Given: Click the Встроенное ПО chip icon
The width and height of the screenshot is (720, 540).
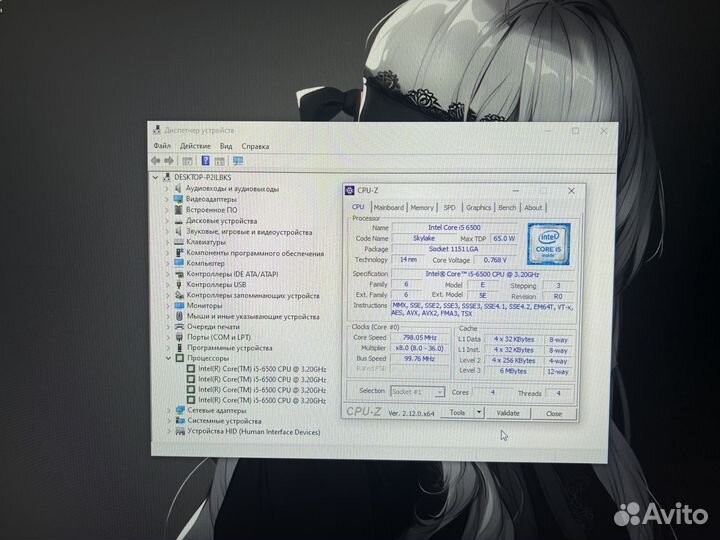Looking at the screenshot, I should click(179, 210).
